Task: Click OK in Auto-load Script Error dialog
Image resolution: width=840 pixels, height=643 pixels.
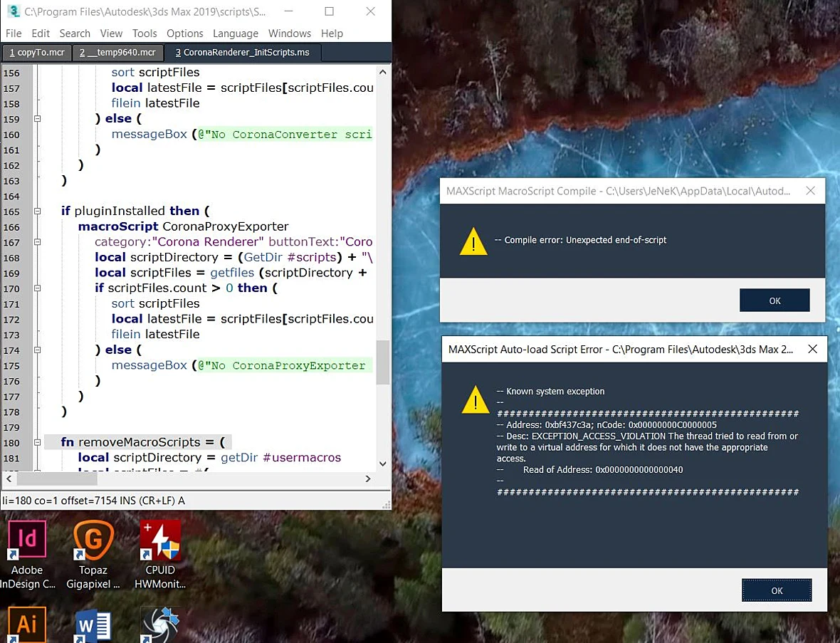Action: click(x=777, y=590)
